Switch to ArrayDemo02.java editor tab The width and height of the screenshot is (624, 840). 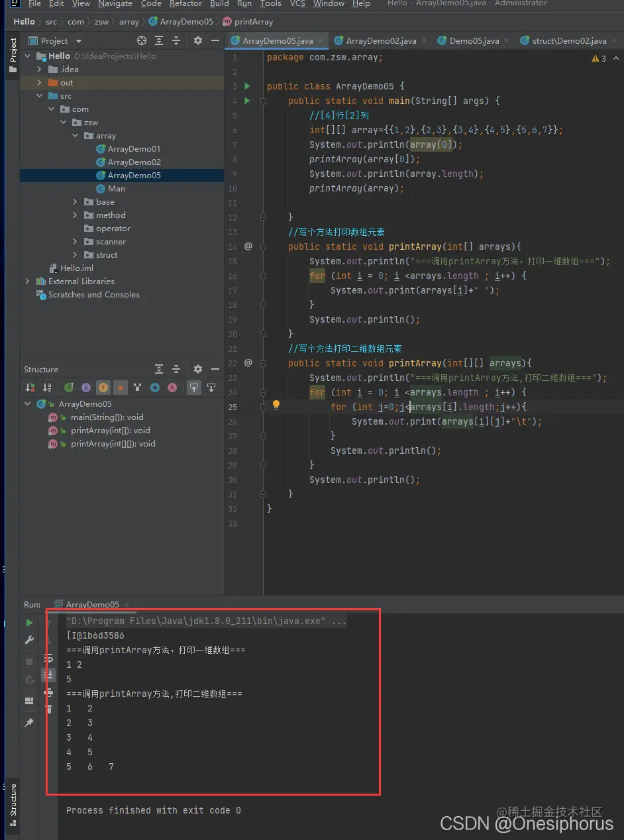[x=381, y=41]
